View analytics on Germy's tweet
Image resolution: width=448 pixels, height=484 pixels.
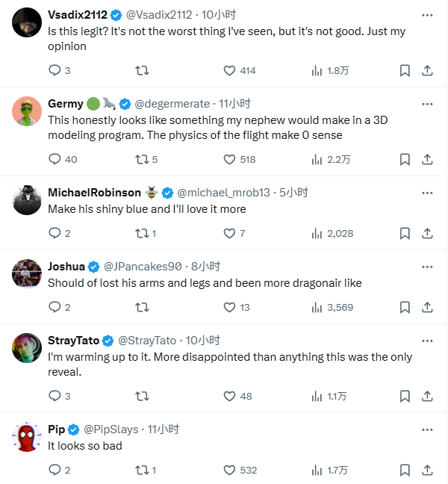tap(317, 159)
